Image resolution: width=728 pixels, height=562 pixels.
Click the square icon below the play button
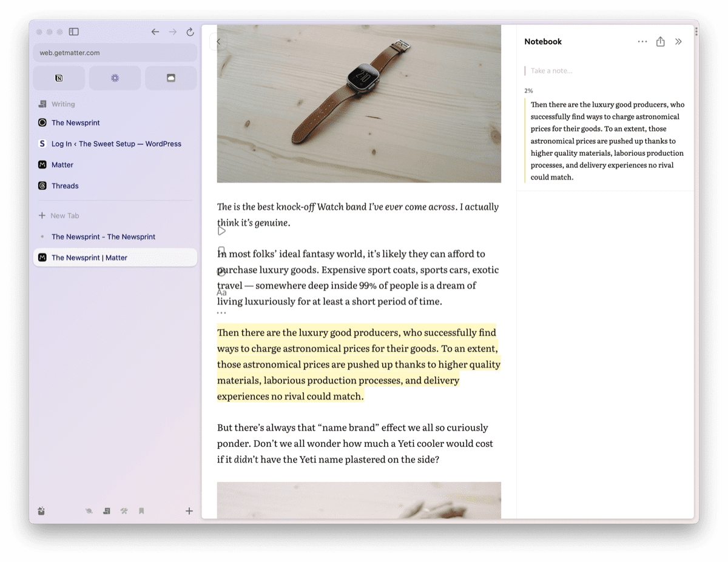221,251
